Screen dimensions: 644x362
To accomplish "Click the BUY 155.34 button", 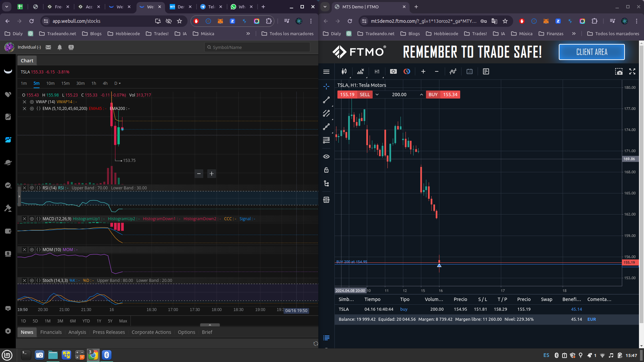I will [x=443, y=95].
